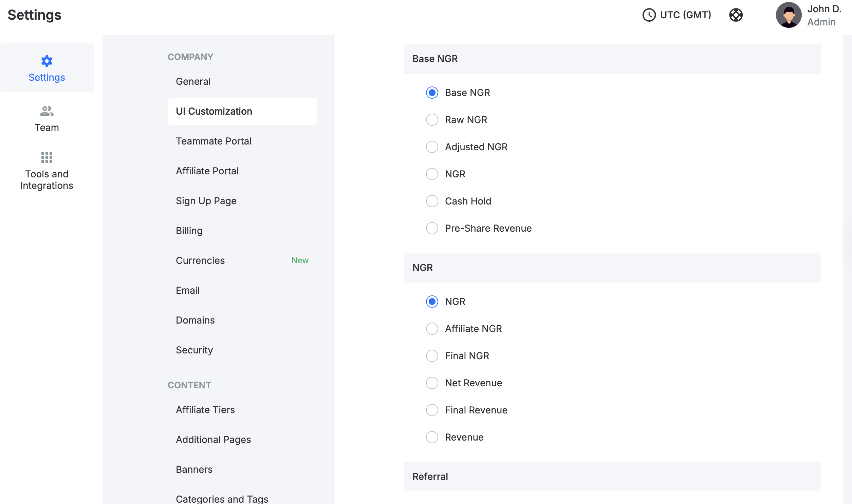The height and width of the screenshot is (504, 852).
Task: Click Tools and Integrations label
Action: (47, 180)
